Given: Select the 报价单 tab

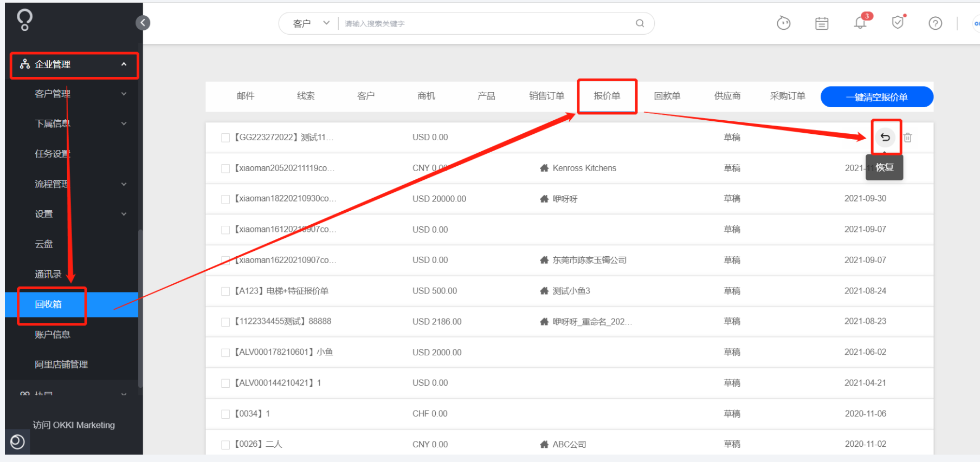Looking at the screenshot, I should click(x=607, y=96).
